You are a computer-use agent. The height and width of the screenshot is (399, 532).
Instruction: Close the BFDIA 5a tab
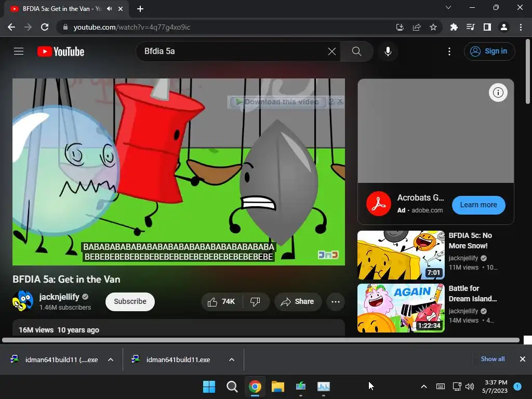pos(121,9)
